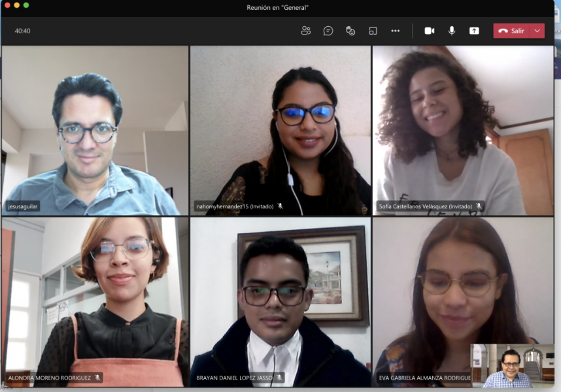This screenshot has width=561, height=392.
Task: Expand the leave options arrow next to Salir
Action: 537,31
